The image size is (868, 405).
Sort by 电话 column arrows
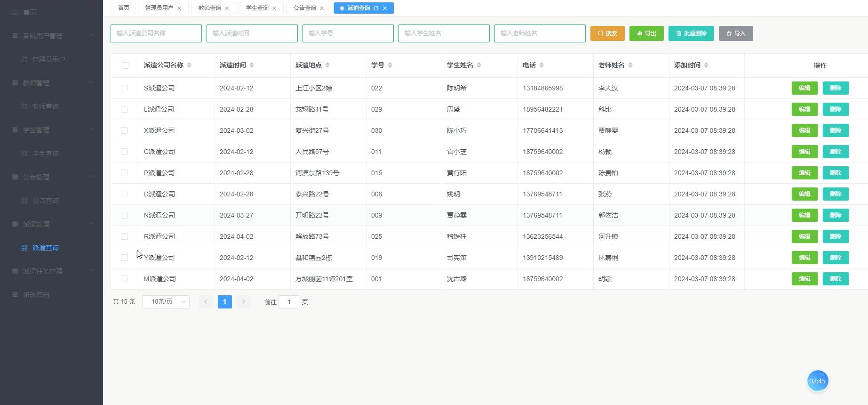[542, 65]
